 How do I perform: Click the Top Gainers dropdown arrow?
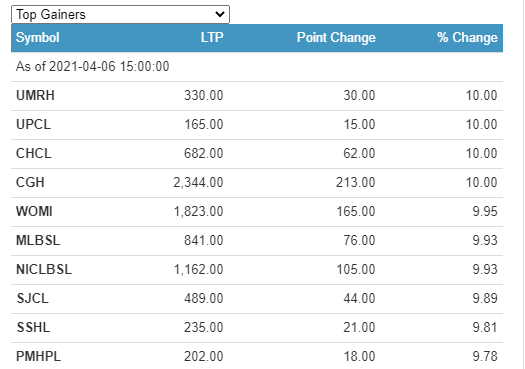(220, 14)
